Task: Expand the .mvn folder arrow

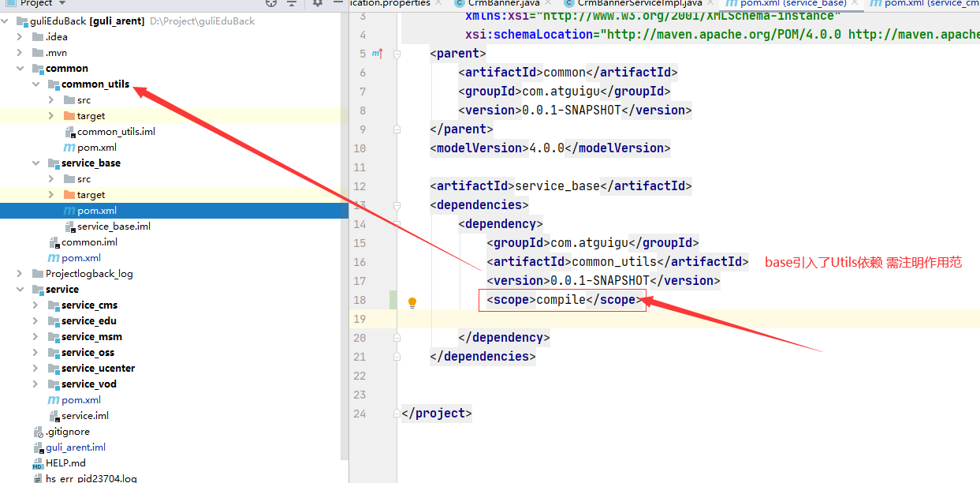Action: click(x=20, y=53)
